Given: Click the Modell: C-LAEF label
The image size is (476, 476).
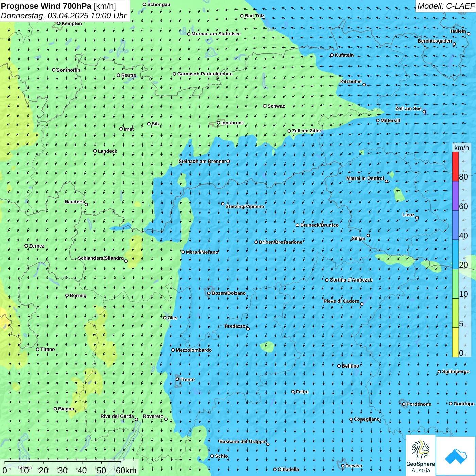Looking at the screenshot, I should (446, 6).
